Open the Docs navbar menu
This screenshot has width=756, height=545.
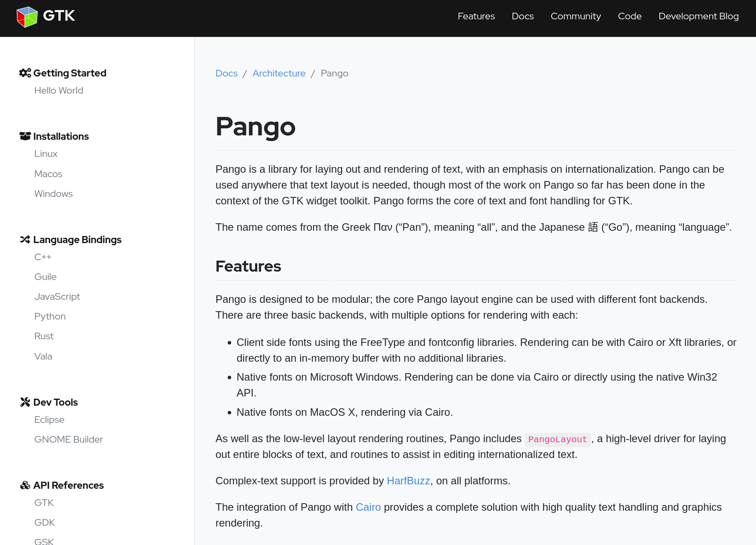click(522, 16)
